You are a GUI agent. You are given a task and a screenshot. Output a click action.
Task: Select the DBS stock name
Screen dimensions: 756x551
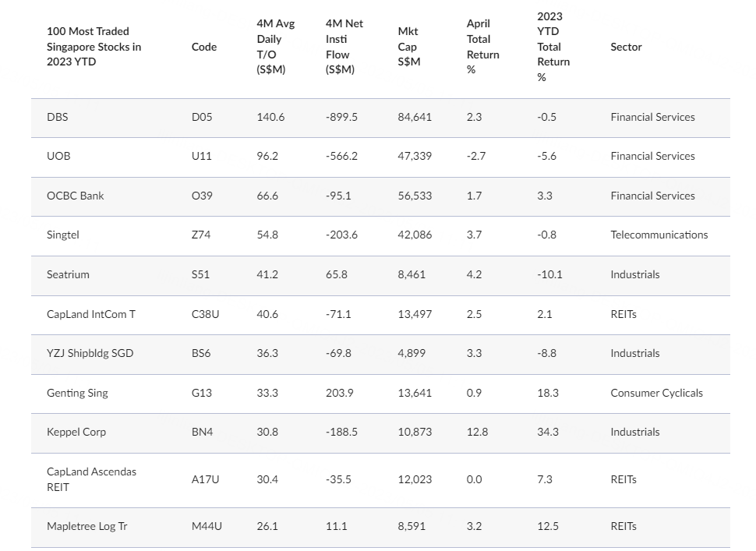(x=58, y=117)
